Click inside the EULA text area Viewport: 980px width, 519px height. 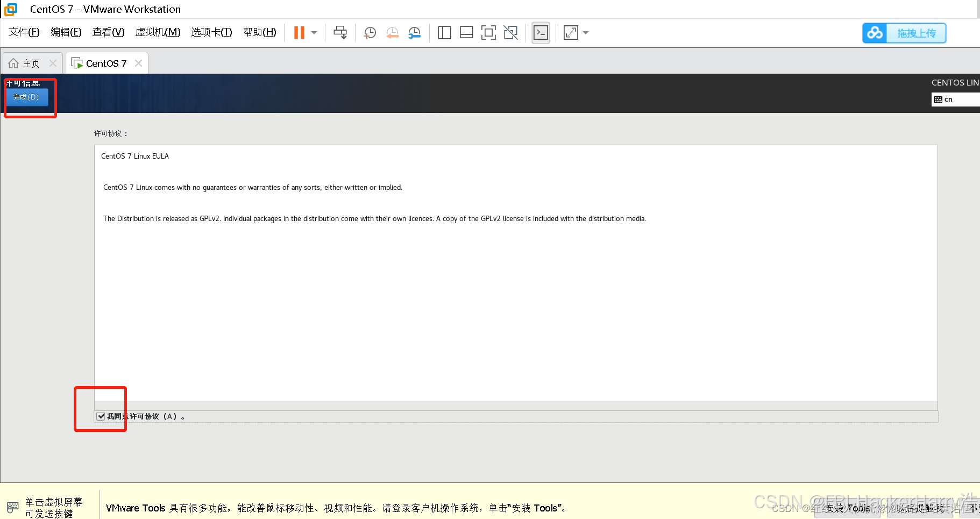click(516, 273)
